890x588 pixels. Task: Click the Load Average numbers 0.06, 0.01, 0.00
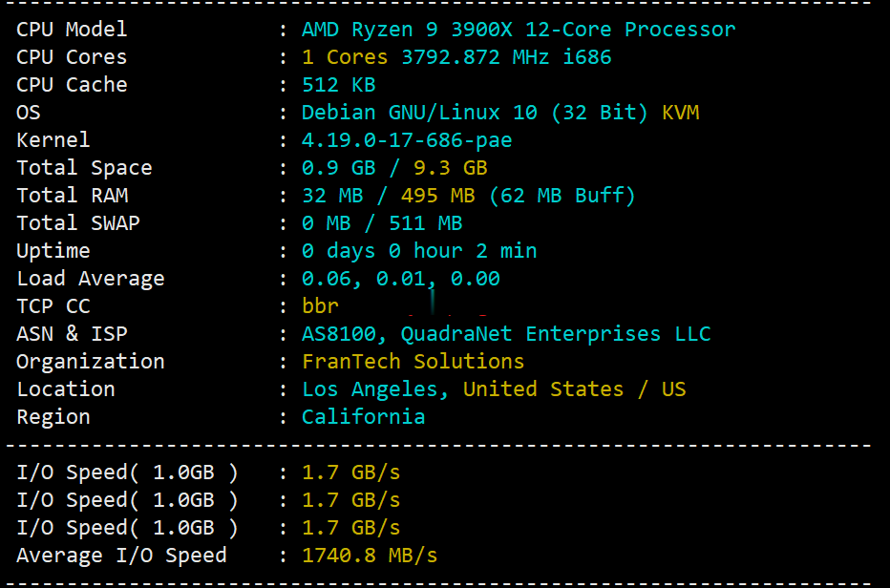pos(401,279)
